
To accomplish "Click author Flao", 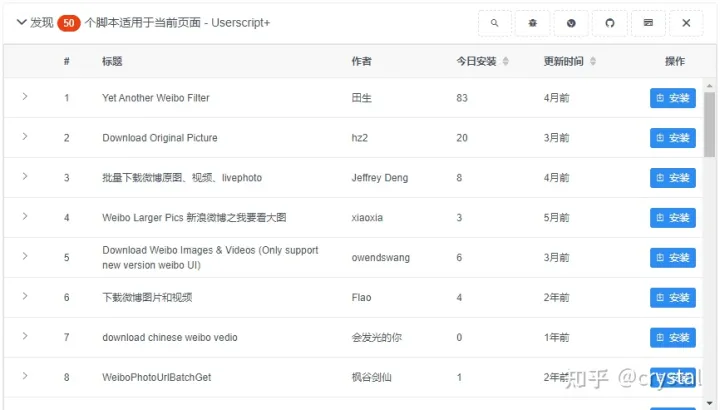I will (361, 298).
